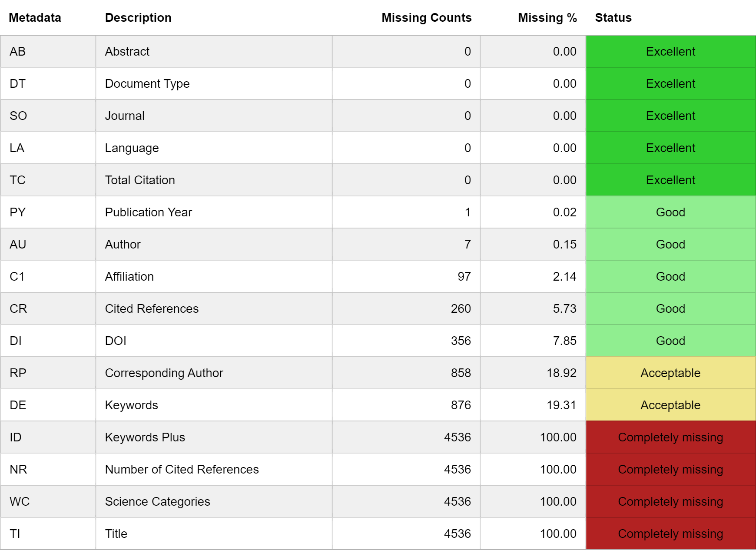Viewport: 756px width, 550px height.
Task: Select the DOI row labeled DI
Action: (x=16, y=341)
